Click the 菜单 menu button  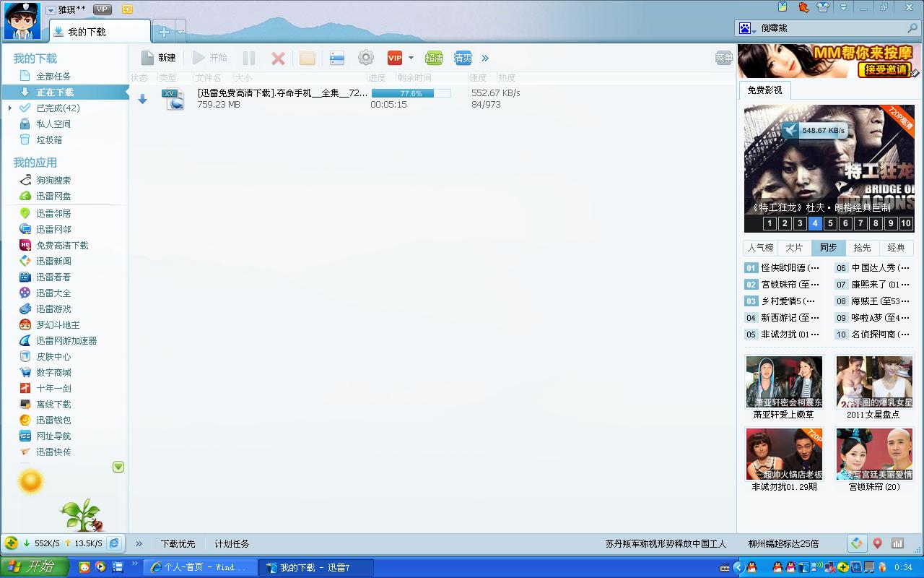coord(724,58)
